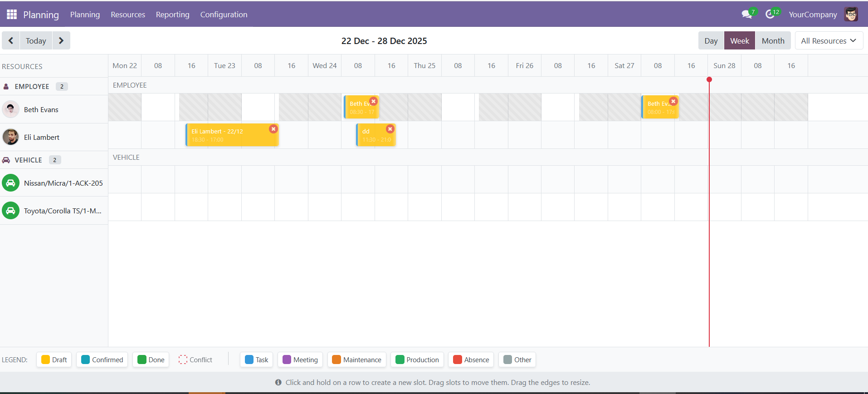Image resolution: width=868 pixels, height=394 pixels.
Task: Open the apps grid menu
Action: [12, 15]
